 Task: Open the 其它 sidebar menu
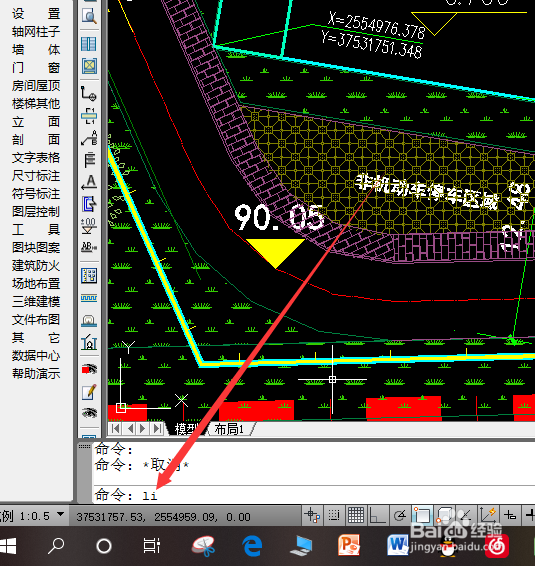(36, 338)
